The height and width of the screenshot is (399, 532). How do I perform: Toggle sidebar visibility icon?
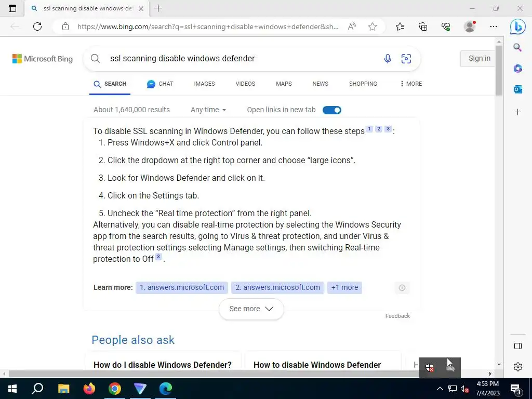(x=518, y=346)
